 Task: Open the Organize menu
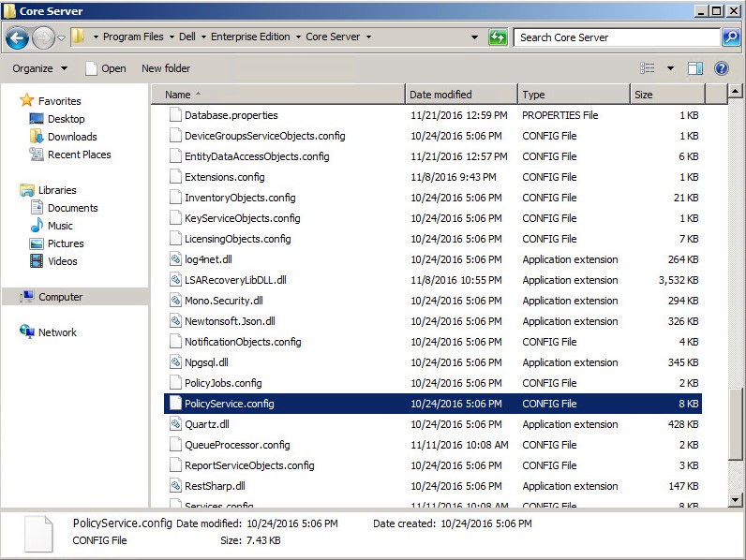click(x=39, y=68)
